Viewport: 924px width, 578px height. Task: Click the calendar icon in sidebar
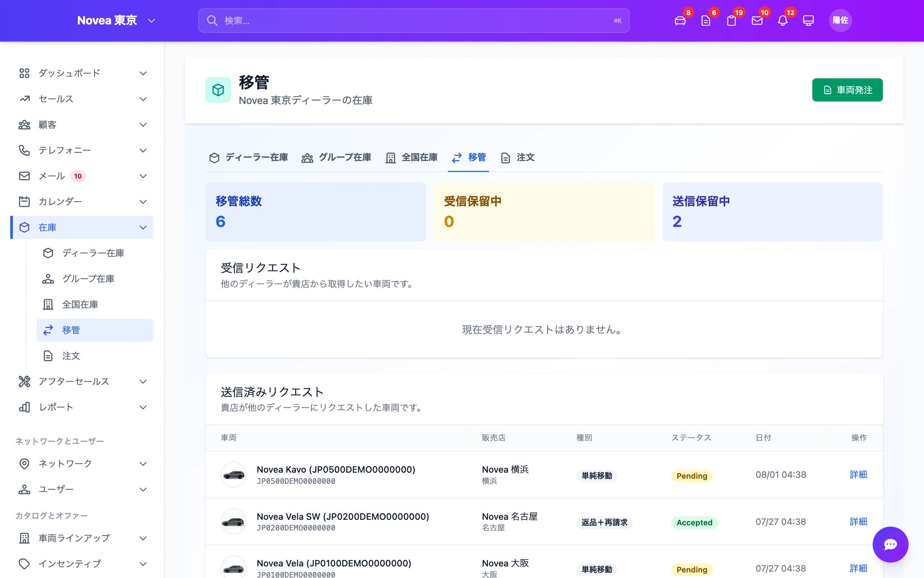pos(24,202)
